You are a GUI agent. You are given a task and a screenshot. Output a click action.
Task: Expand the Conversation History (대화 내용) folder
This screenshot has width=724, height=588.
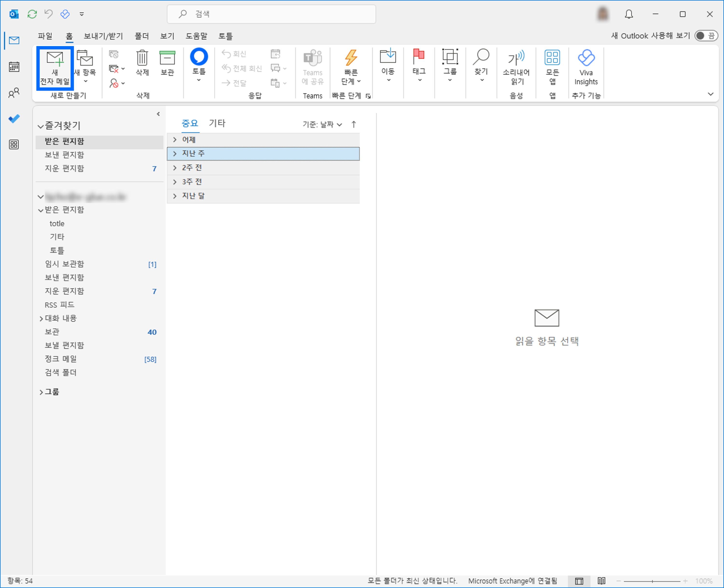click(41, 318)
